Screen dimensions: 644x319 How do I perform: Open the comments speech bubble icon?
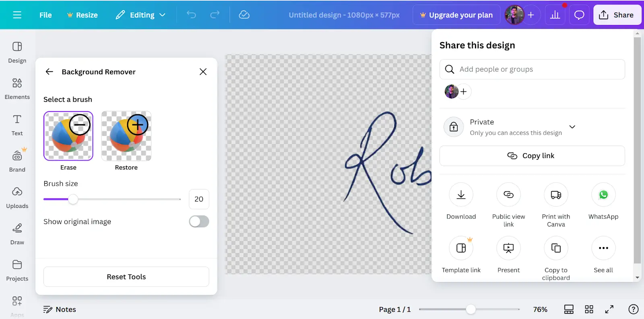pyautogui.click(x=579, y=15)
